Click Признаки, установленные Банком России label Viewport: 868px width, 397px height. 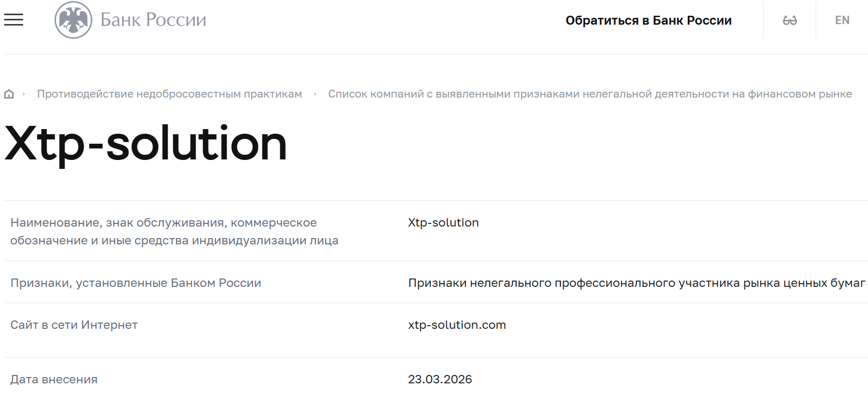coord(136,283)
